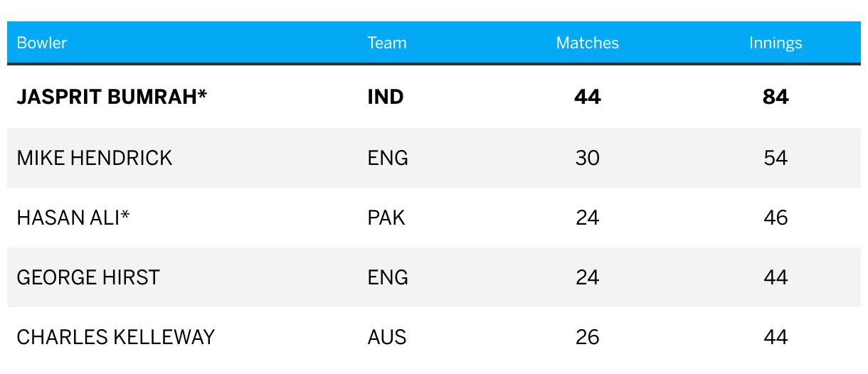Click the Team column header
868x374 pixels.
(x=387, y=43)
